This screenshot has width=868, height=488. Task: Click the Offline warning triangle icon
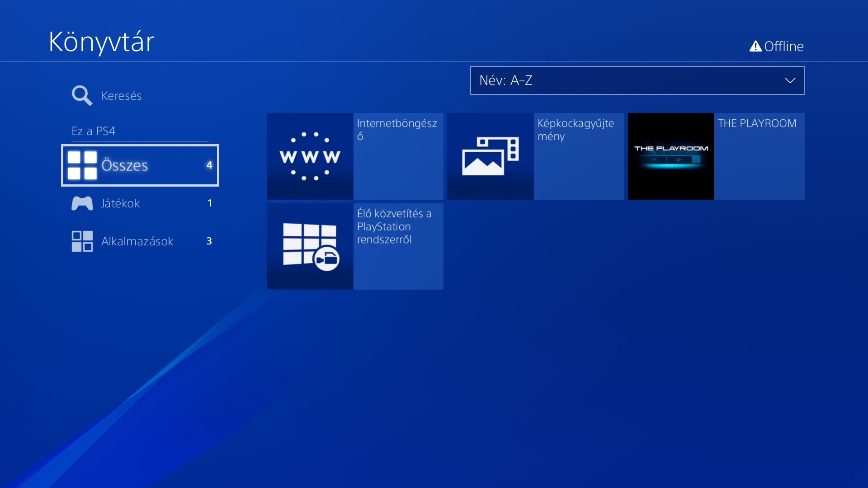[755, 47]
